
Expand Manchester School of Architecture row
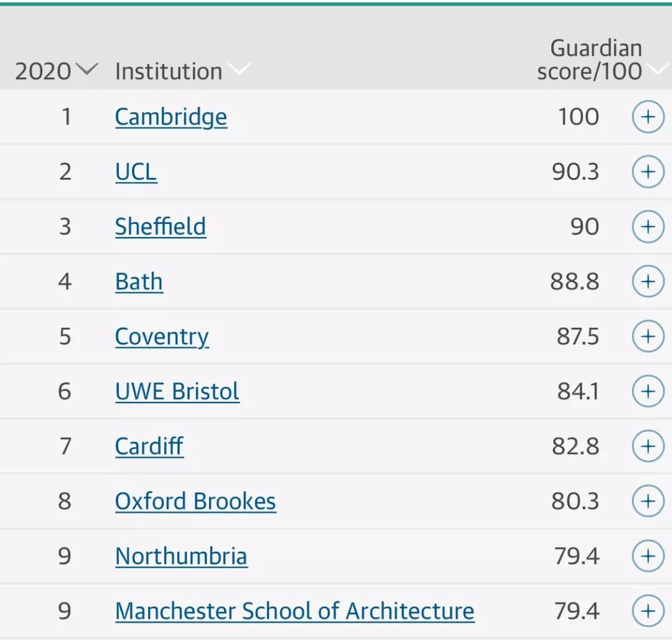[648, 611]
